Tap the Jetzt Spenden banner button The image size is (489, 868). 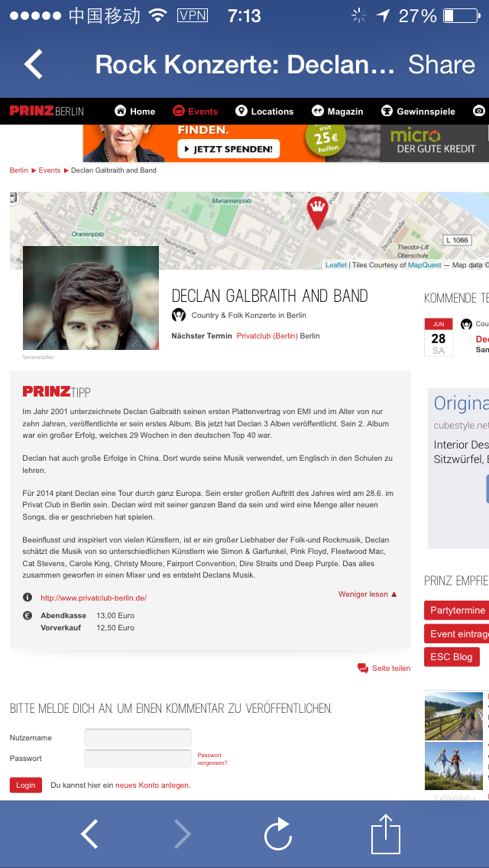pyautogui.click(x=228, y=149)
